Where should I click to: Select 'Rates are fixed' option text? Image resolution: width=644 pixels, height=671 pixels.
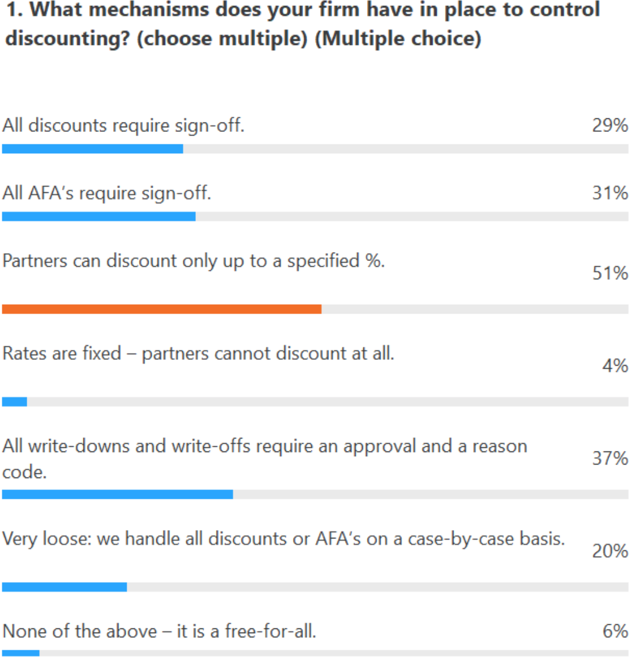tap(198, 353)
